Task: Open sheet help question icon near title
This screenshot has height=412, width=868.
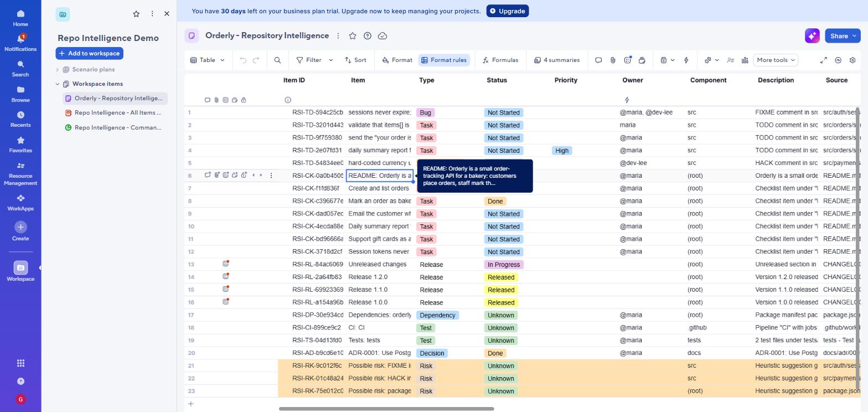Action: 368,35
